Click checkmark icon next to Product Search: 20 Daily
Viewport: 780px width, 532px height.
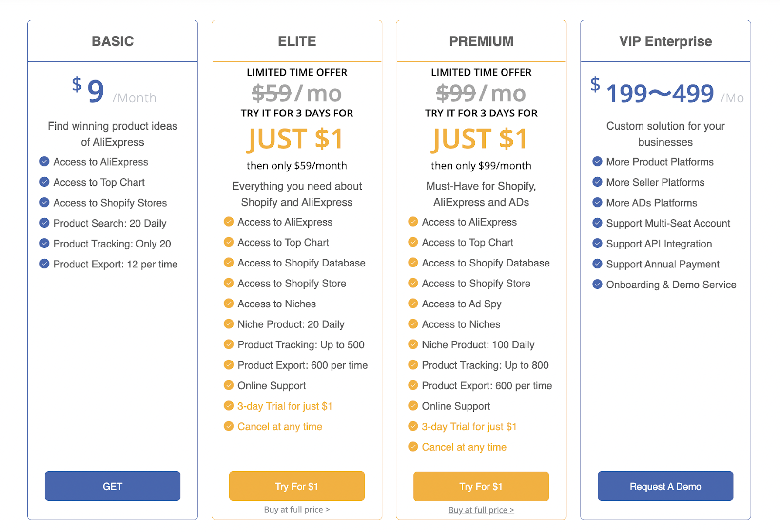[x=44, y=223]
